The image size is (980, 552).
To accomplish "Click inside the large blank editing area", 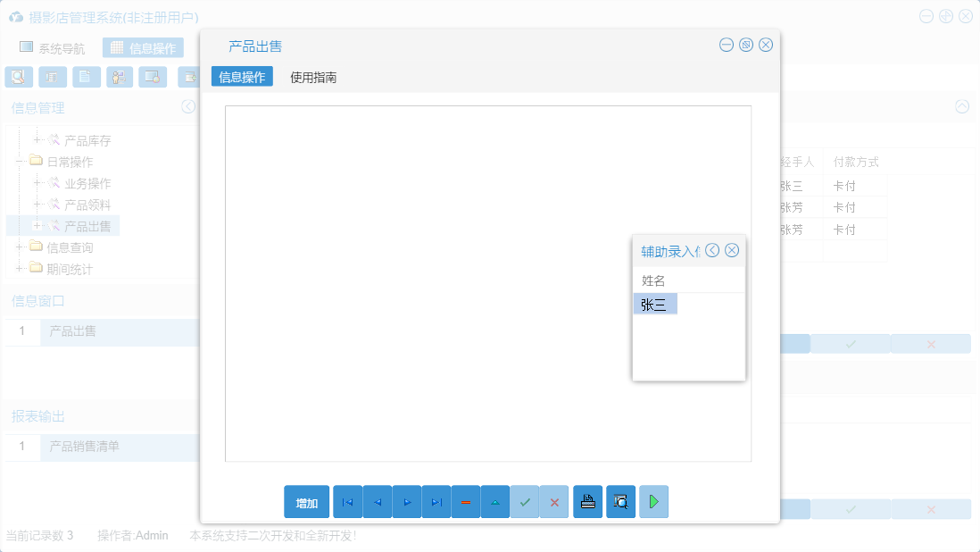I will coord(488,283).
